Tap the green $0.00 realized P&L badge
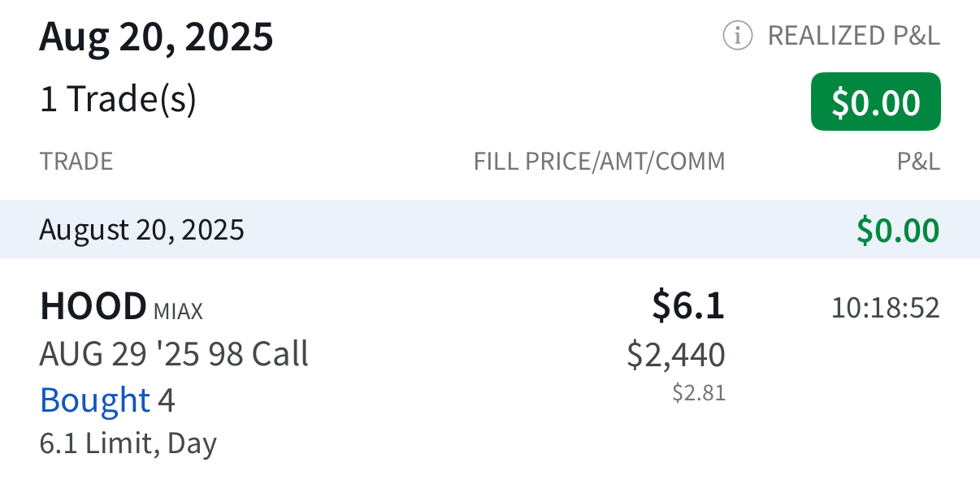This screenshot has height=484, width=980. (875, 102)
